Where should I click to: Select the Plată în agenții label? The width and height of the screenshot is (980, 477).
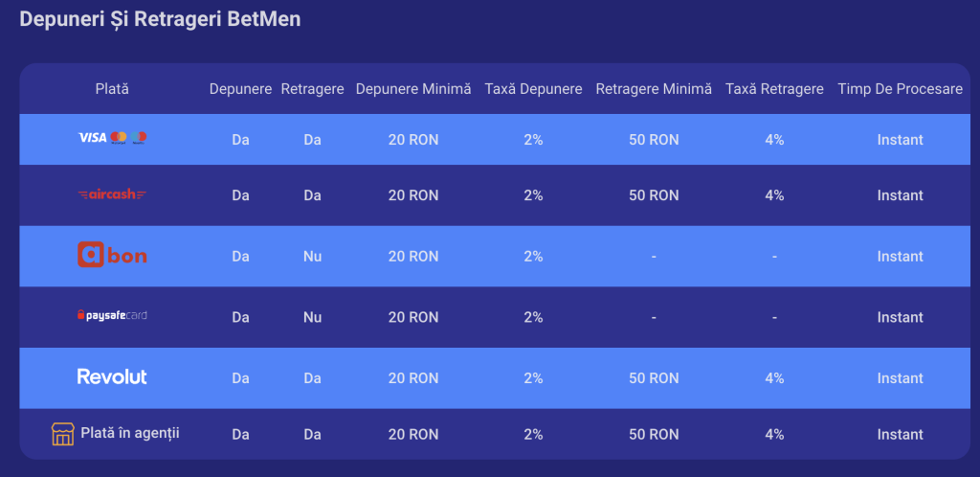pos(130,433)
